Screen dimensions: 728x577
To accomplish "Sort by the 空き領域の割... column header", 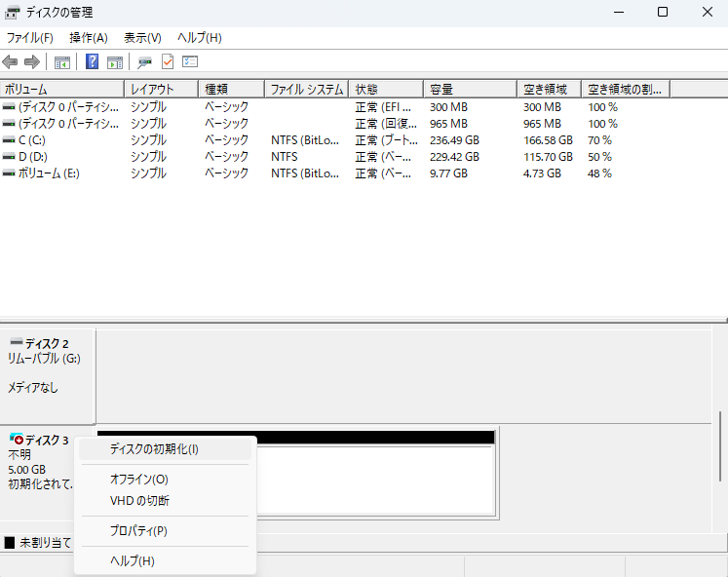I will [626, 89].
